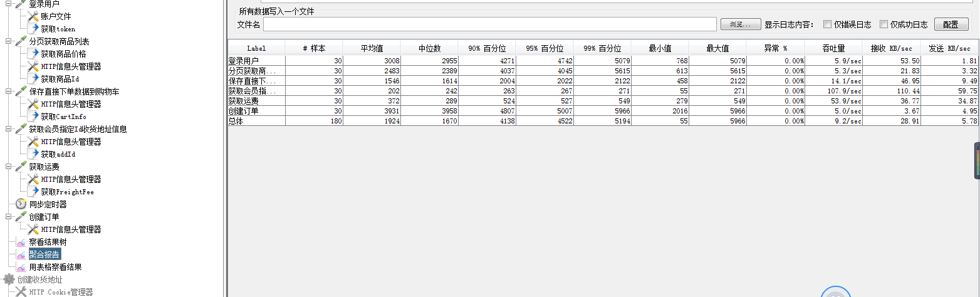
Task: Collapse the 保存直接下单数据到购物车 tree node
Action: [9, 91]
